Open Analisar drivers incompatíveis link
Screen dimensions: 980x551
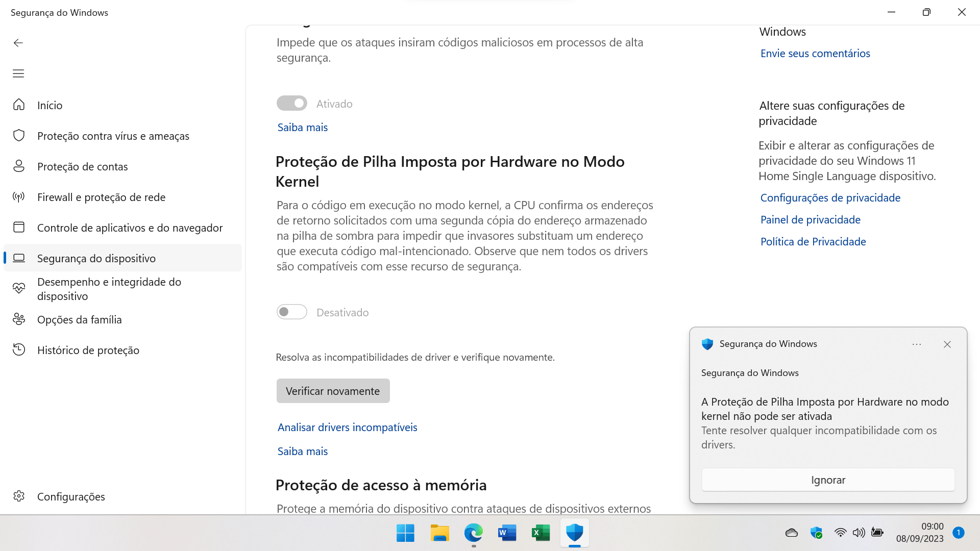tap(347, 427)
